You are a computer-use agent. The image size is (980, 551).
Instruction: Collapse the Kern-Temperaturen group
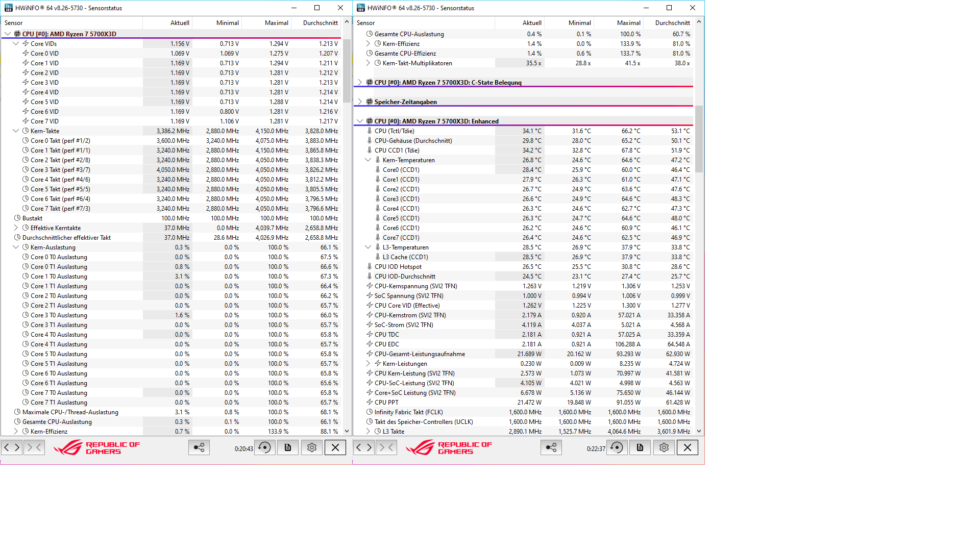tap(368, 160)
